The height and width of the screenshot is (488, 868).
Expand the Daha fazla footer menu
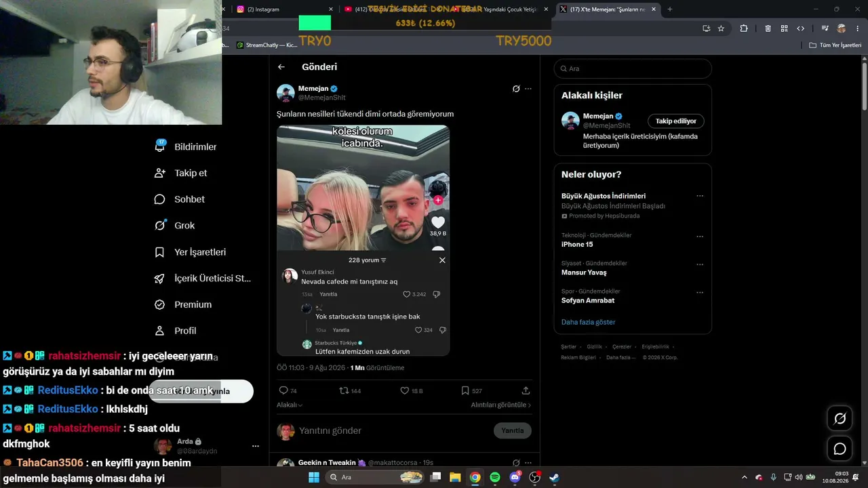pos(620,357)
